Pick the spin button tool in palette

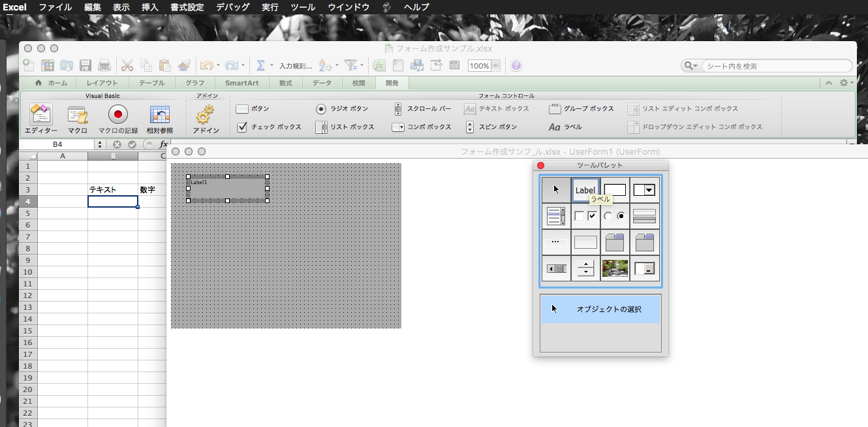[585, 268]
